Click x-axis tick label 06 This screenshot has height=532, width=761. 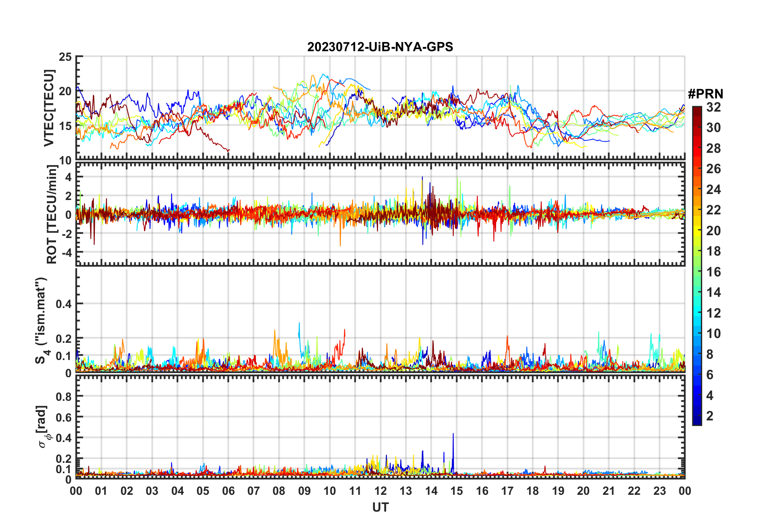228,491
